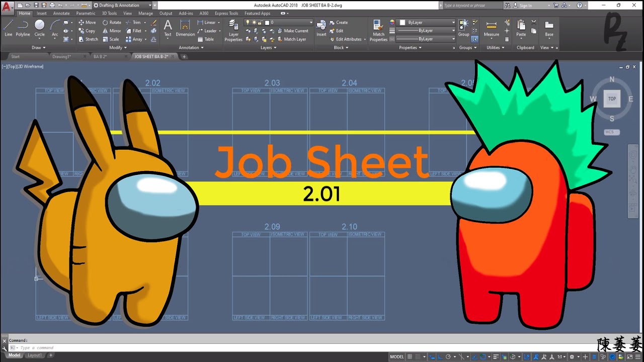Open the Parametric ribbon tab
Screen dimensions: 644x362
pyautogui.click(x=86, y=14)
